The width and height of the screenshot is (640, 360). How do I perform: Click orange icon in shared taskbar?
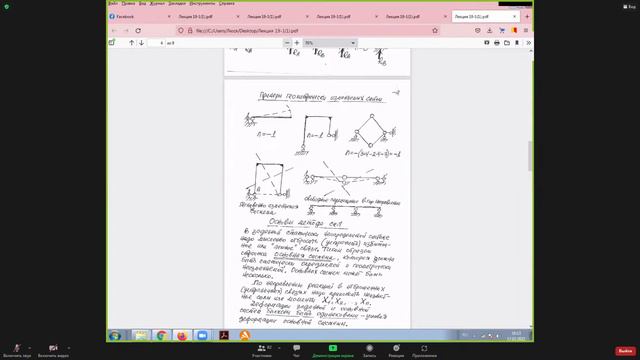(245, 336)
